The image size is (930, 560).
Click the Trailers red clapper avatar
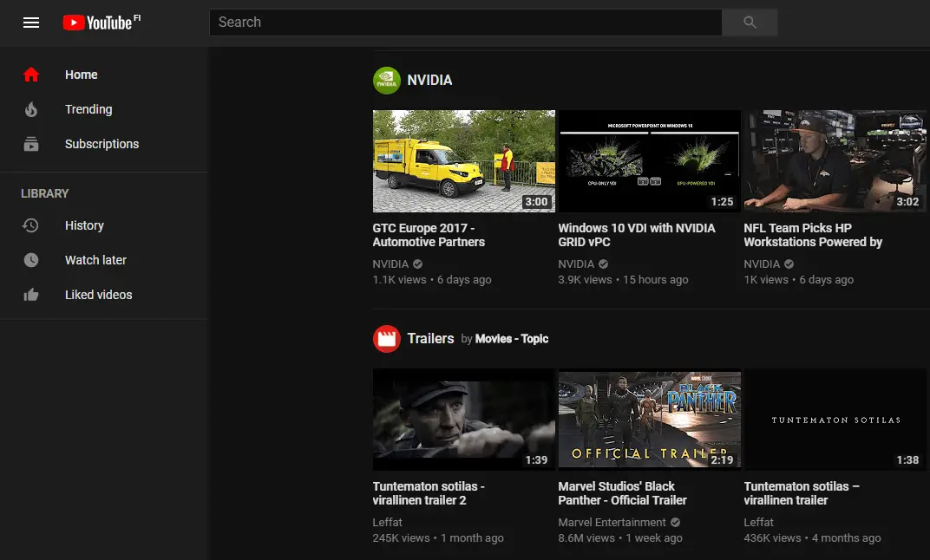[387, 338]
